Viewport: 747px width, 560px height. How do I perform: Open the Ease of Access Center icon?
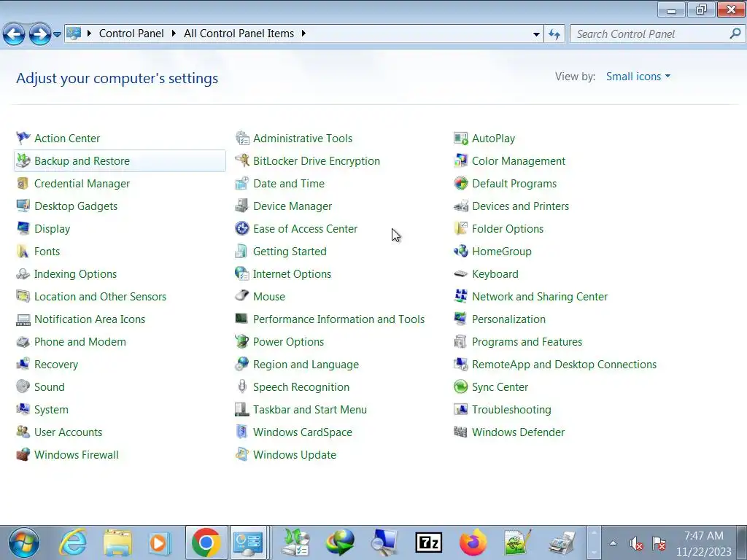tap(242, 228)
